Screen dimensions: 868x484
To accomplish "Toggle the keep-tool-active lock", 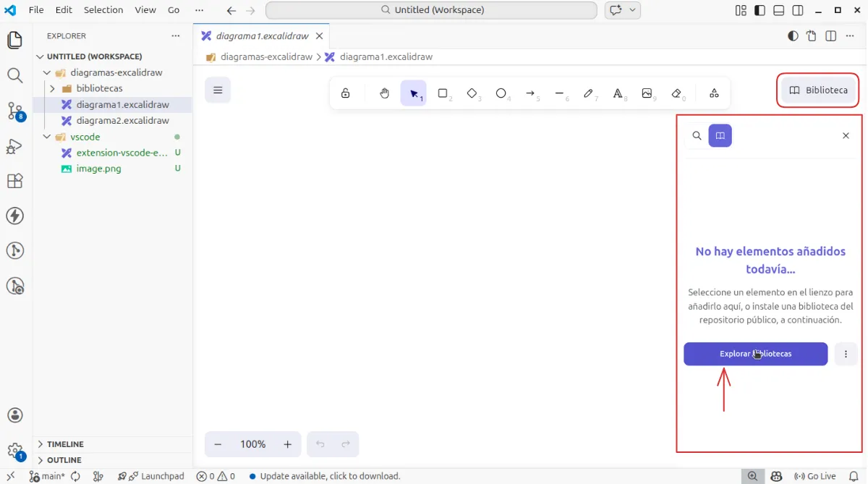I will (x=346, y=93).
